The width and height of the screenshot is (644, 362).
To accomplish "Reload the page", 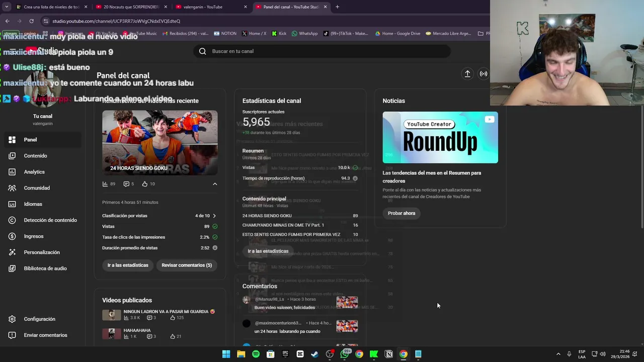I will [x=31, y=21].
